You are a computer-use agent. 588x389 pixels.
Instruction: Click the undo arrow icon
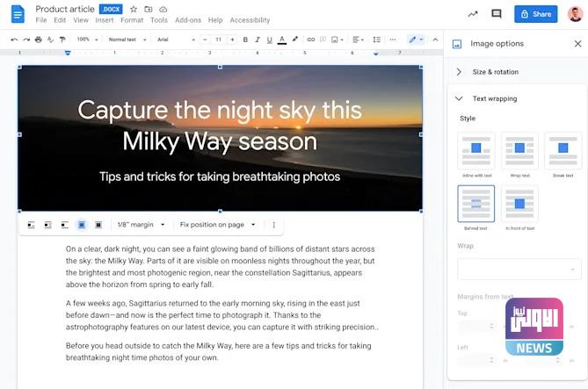click(13, 40)
